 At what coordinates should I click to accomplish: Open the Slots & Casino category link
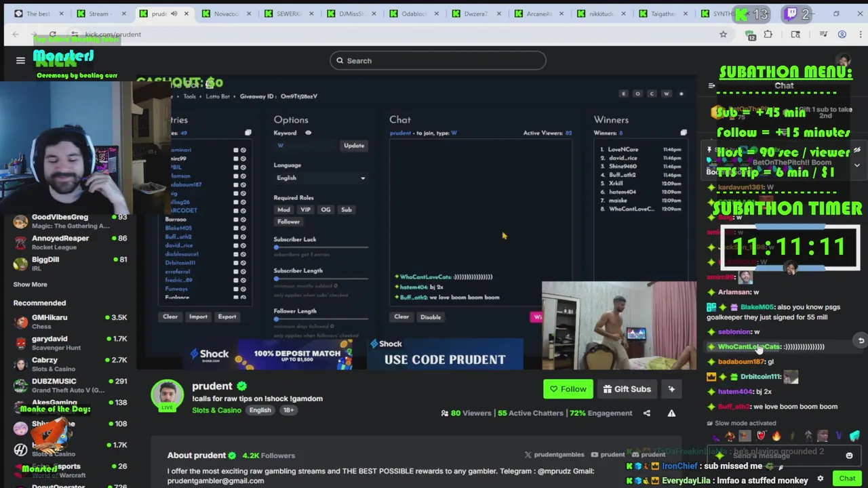click(216, 410)
